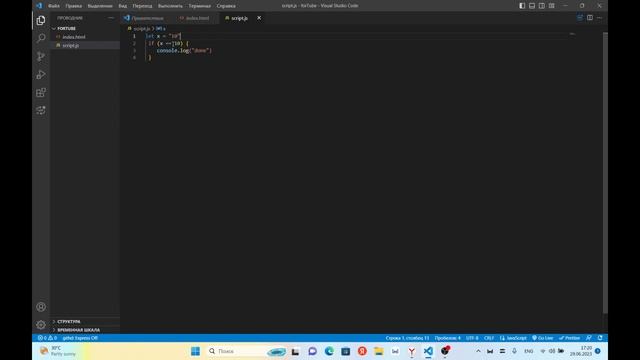The image size is (640, 360).
Task: Open the Accounts icon in activity bar
Action: pyautogui.click(x=41, y=307)
